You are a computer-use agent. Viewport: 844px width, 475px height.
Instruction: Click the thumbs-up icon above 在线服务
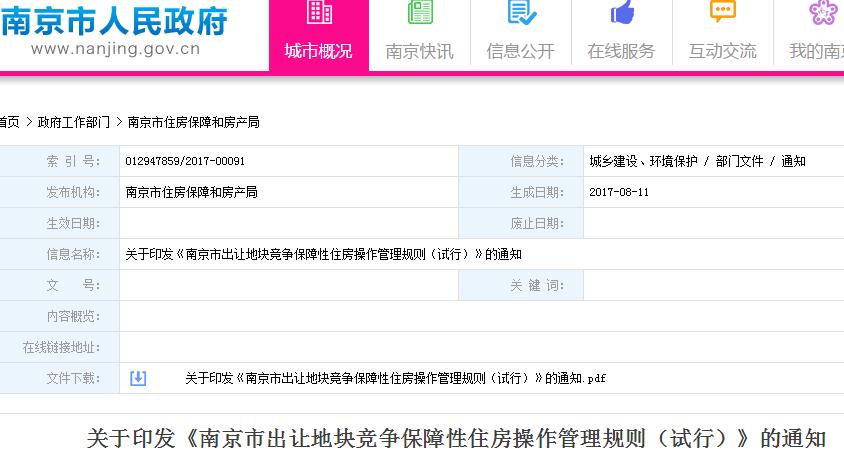coord(622,12)
